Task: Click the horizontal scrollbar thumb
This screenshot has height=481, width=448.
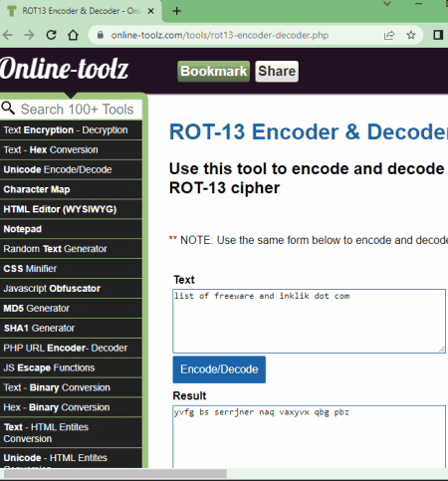Action: pos(115,474)
